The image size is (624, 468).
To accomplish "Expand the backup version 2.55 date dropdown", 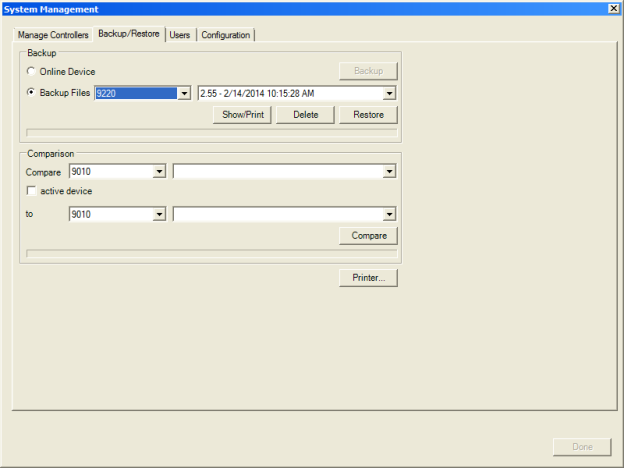I will [x=389, y=93].
